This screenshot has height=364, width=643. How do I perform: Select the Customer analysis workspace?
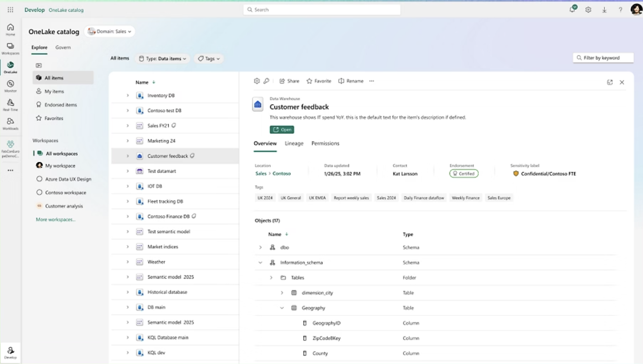[x=59, y=206]
